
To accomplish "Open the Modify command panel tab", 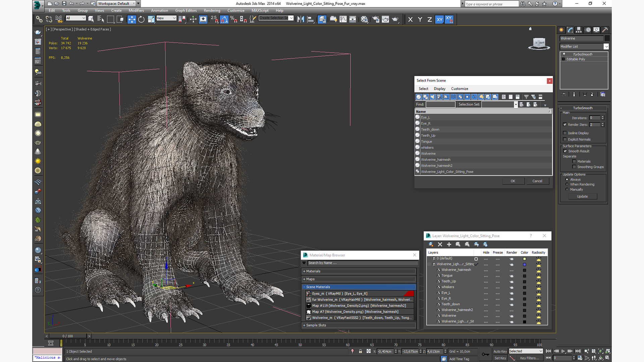I will [x=570, y=30].
